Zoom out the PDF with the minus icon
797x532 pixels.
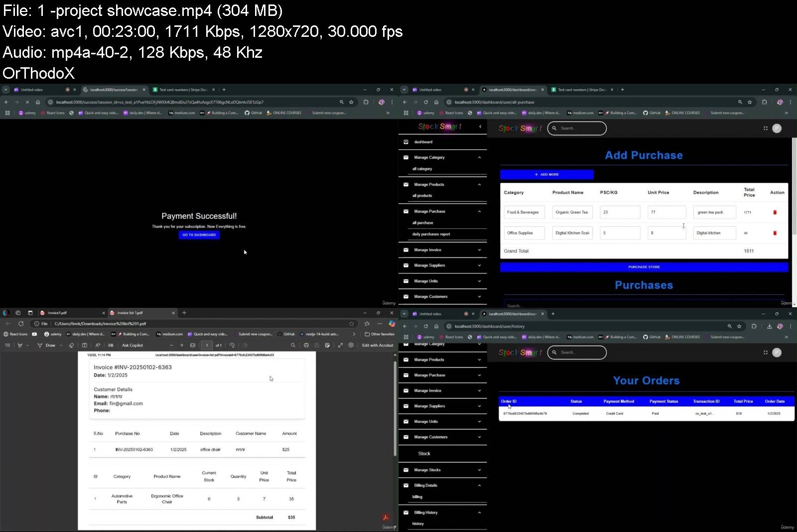[171, 345]
